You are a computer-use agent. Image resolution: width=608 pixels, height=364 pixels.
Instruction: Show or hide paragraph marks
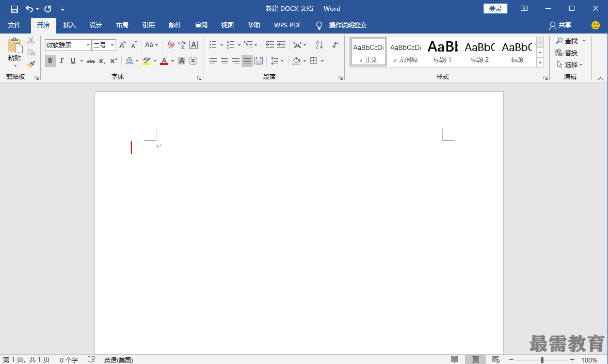coord(335,45)
